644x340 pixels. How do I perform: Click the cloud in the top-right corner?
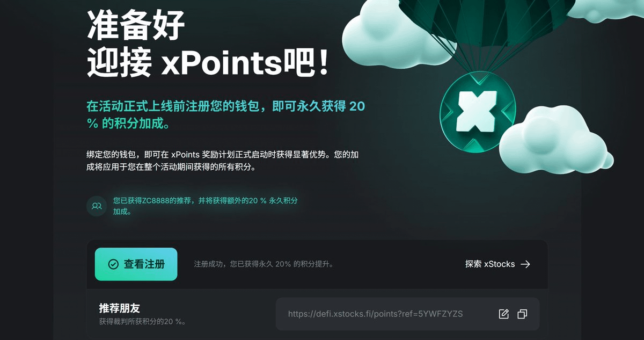tap(606, 11)
